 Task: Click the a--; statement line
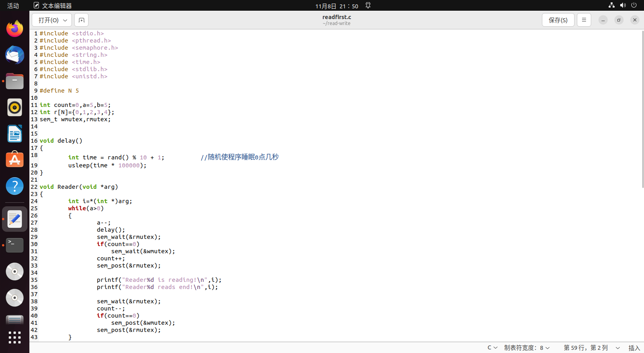(104, 223)
